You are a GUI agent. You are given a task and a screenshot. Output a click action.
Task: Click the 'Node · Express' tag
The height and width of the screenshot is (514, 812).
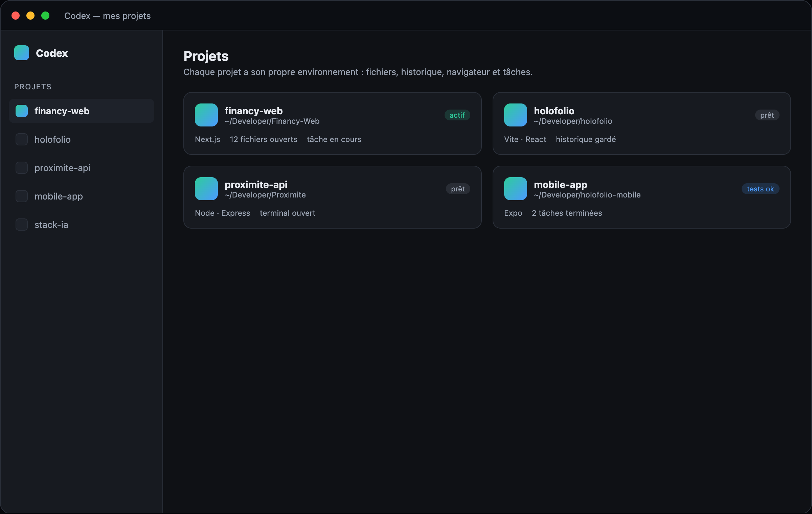[223, 213]
